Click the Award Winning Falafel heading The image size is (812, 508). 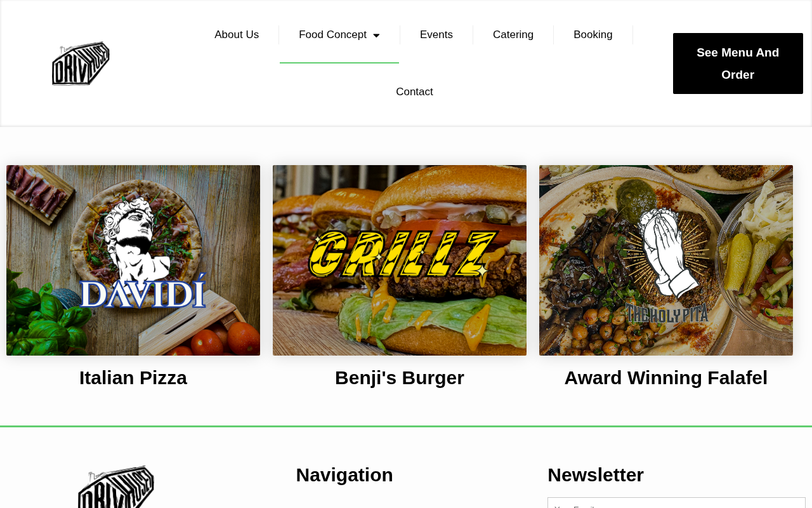(x=666, y=378)
